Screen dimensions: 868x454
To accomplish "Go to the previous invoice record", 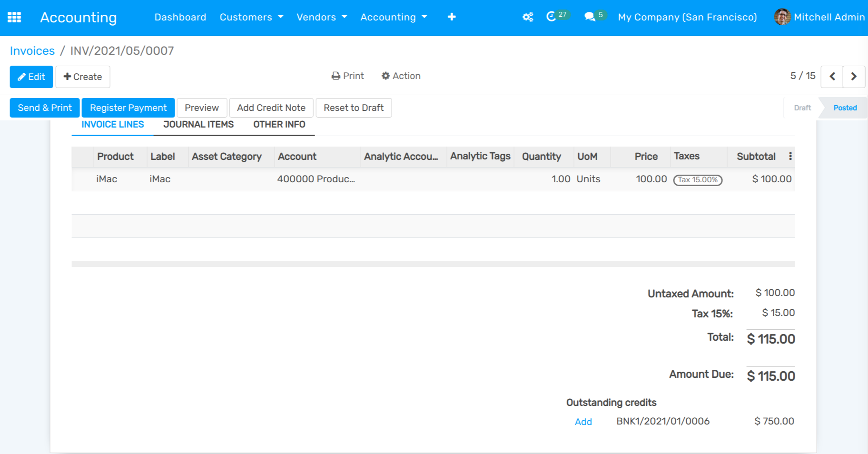I will pos(832,76).
